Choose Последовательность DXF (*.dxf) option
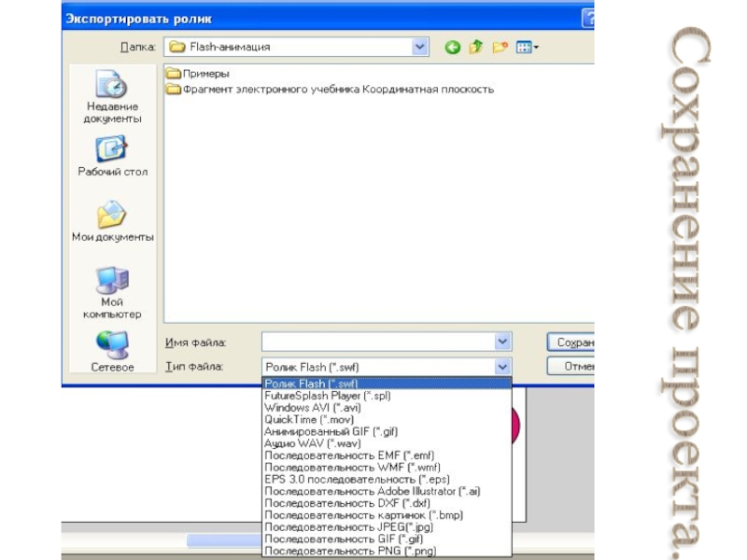The width and height of the screenshot is (747, 560). coord(387,503)
